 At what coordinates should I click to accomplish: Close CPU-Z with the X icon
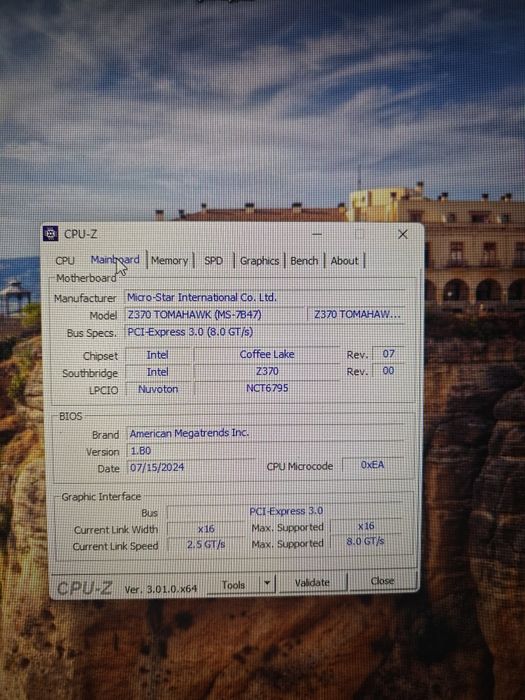tap(403, 234)
